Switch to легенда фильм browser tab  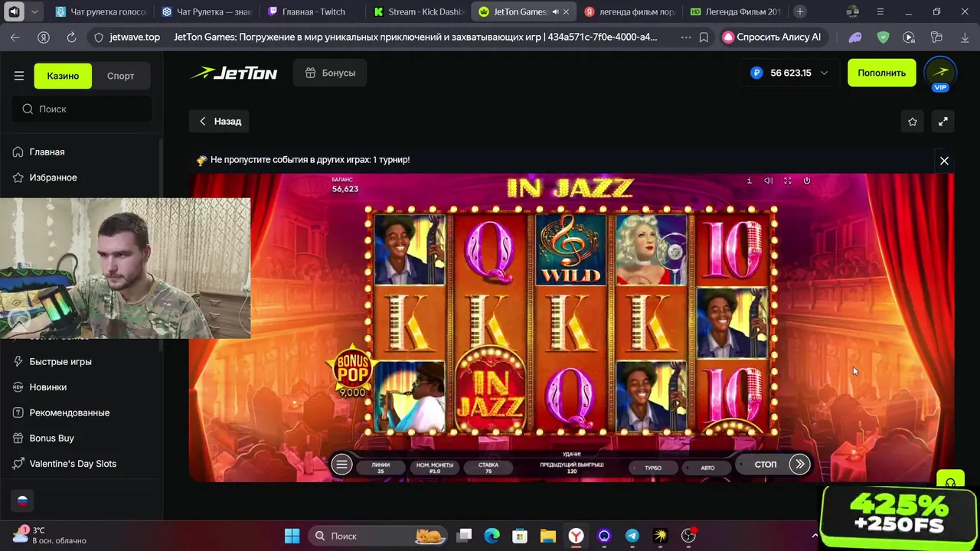(629, 11)
